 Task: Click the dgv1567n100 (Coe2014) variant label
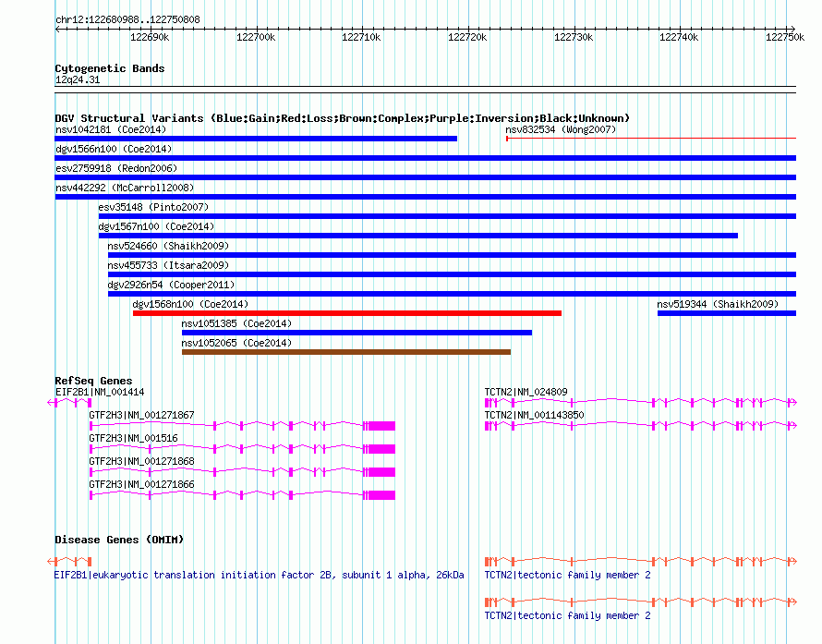tap(156, 226)
